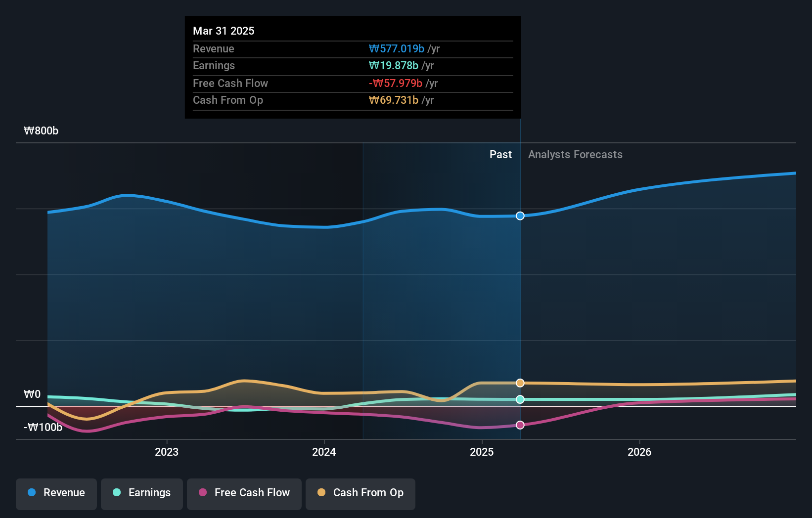Screen dimensions: 812x518
Task: Switch to the Analysts Forecasts view
Action: (x=575, y=154)
